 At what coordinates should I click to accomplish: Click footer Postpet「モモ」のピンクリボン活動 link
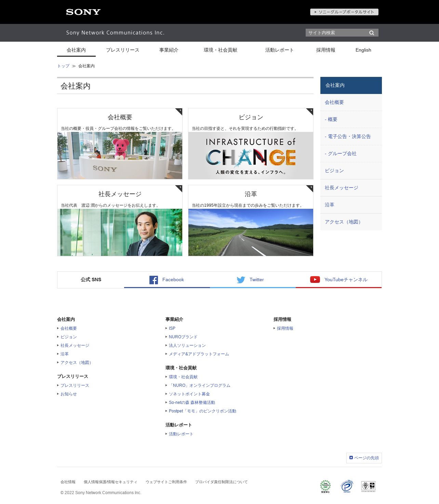tap(202, 411)
